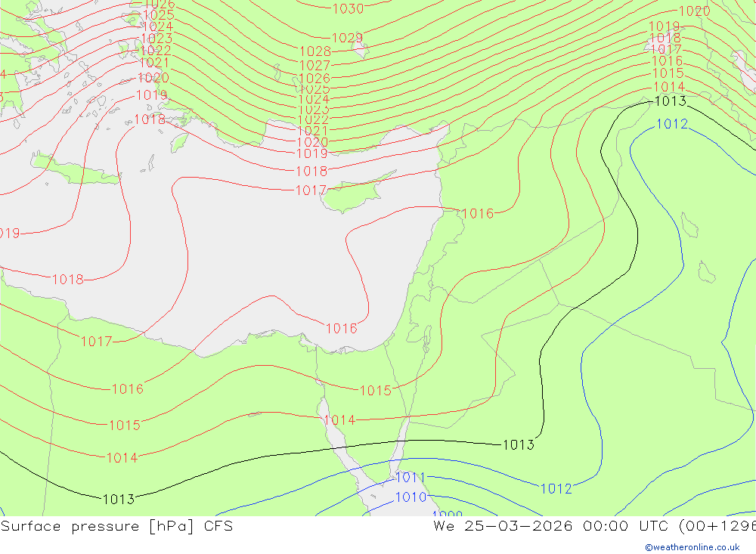Click the blue 1012 label beside the upper black 1013
Screen dimensions: 756x554
coord(672,124)
